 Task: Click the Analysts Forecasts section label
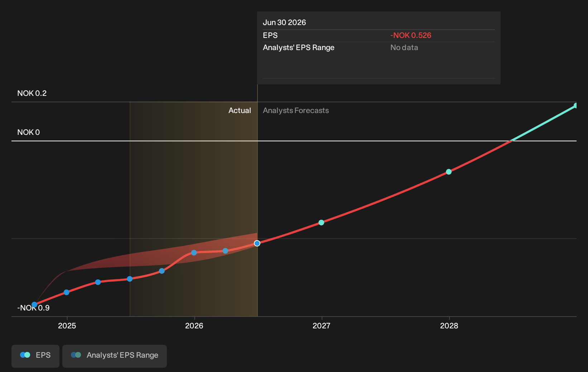point(296,111)
